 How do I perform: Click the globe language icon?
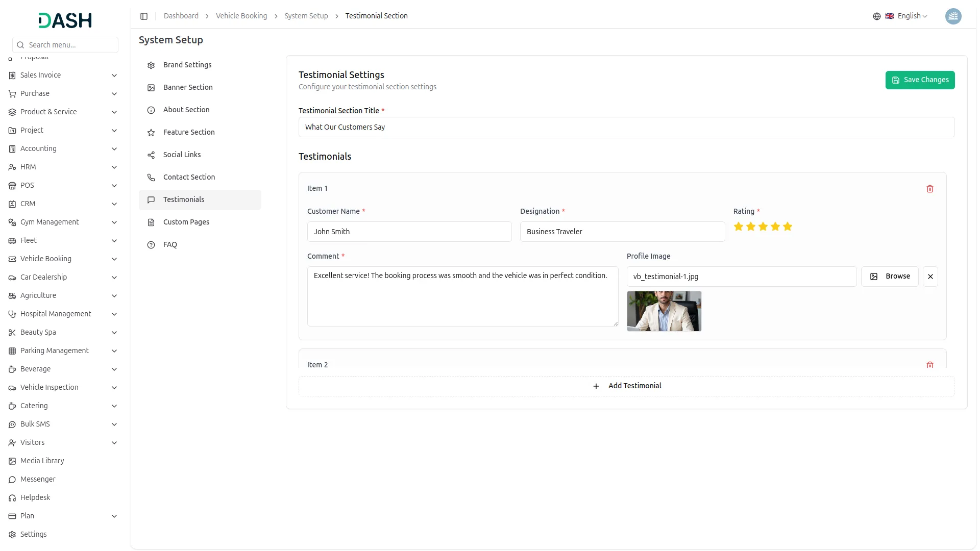(876, 16)
